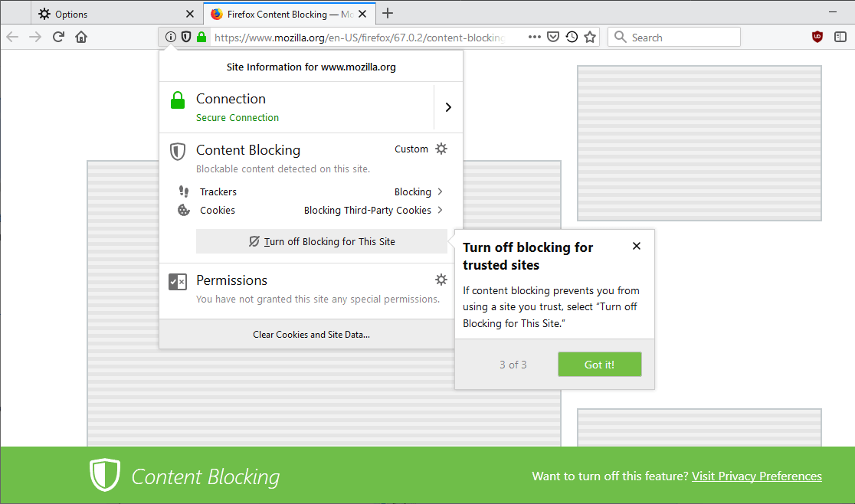Switch to the Options tab

point(117,14)
